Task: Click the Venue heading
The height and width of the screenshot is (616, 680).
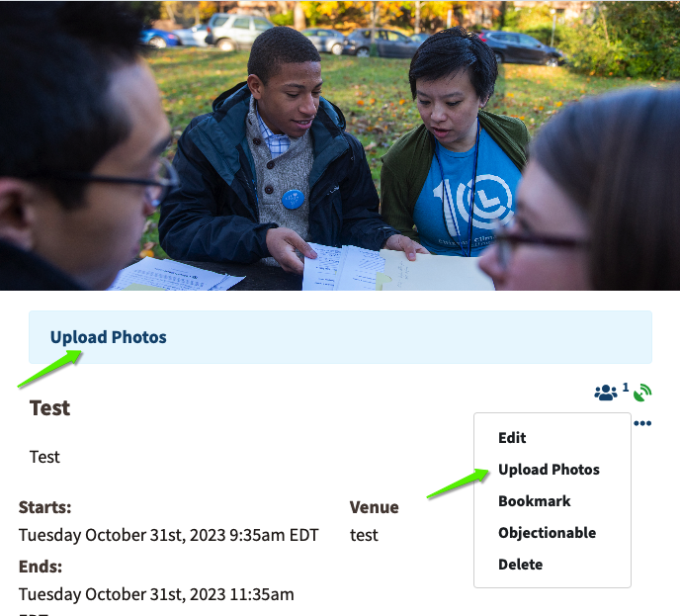Action: [374, 507]
